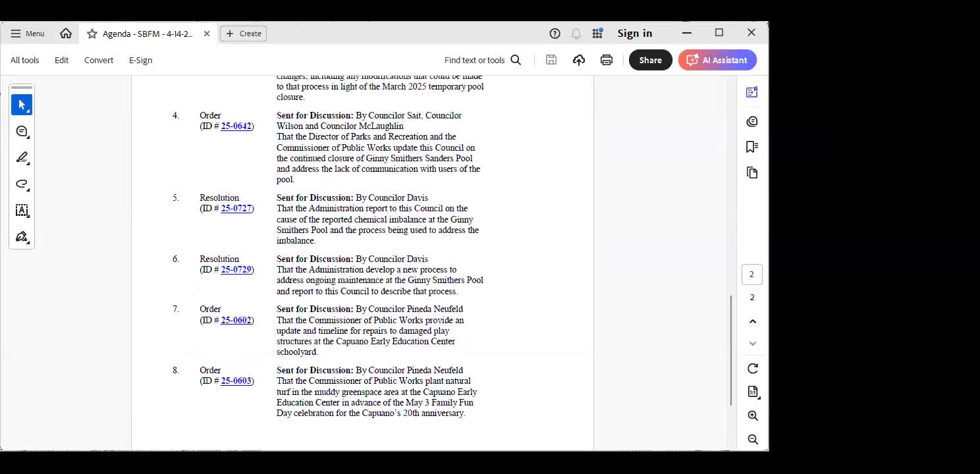The image size is (980, 474).
Task: Upload file with cloud arrow icon
Action: (x=579, y=60)
